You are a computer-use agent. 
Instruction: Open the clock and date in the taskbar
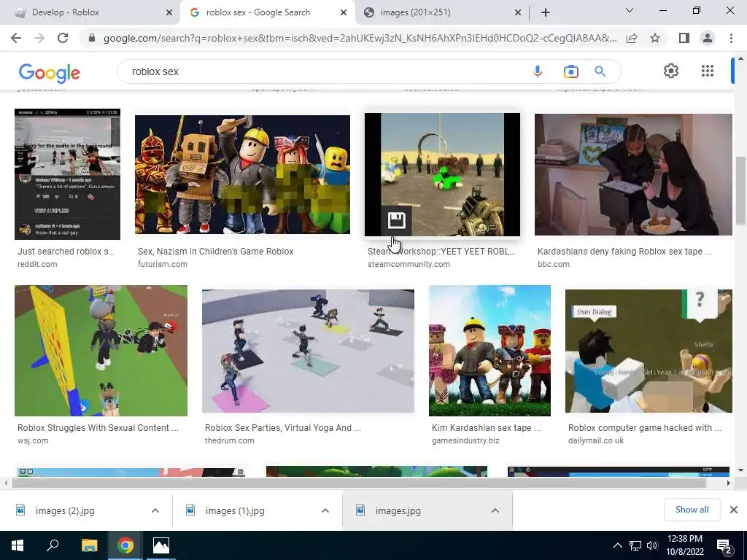click(684, 545)
